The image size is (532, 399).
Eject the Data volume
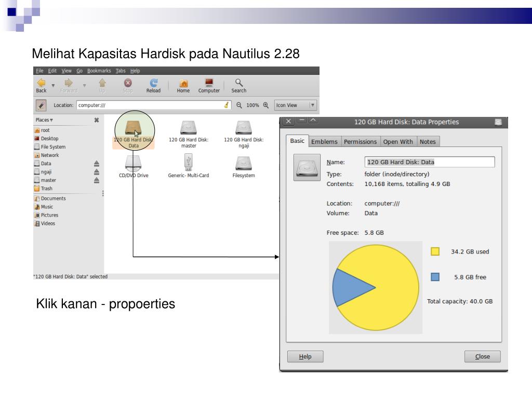pyautogui.click(x=97, y=164)
